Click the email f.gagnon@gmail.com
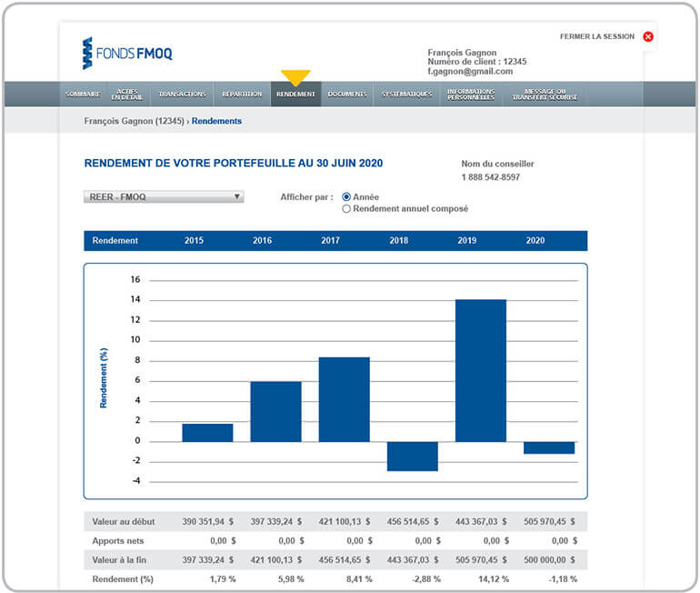Screen dimensions: 700x593 [x=470, y=72]
